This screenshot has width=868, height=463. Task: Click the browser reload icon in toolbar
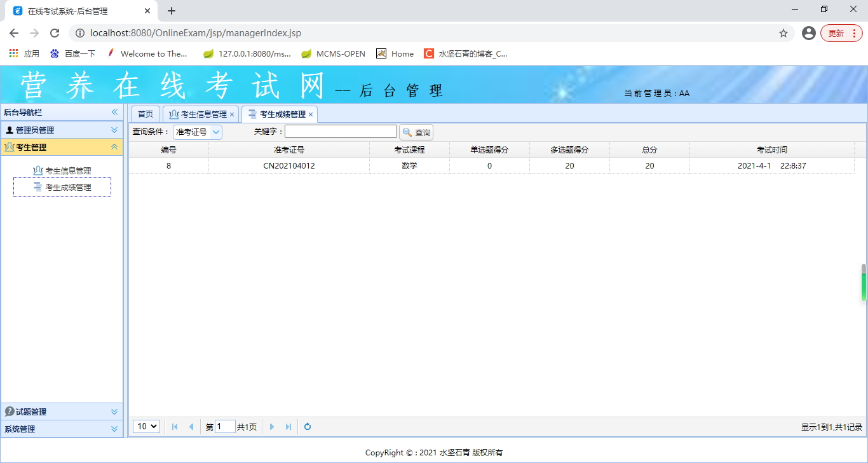54,33
